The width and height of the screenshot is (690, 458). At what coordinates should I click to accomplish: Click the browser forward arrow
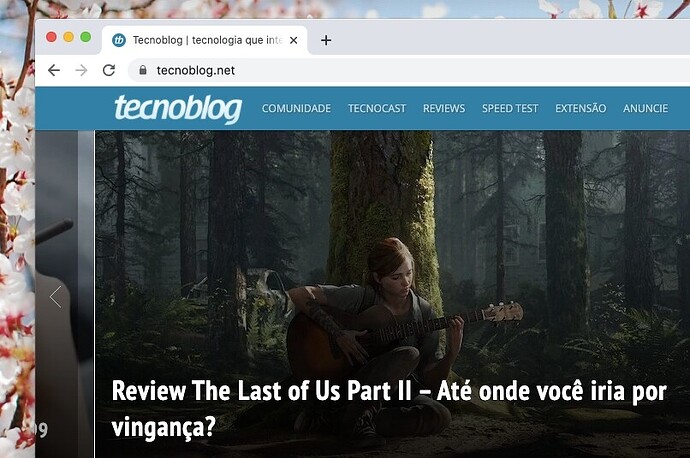pyautogui.click(x=81, y=70)
